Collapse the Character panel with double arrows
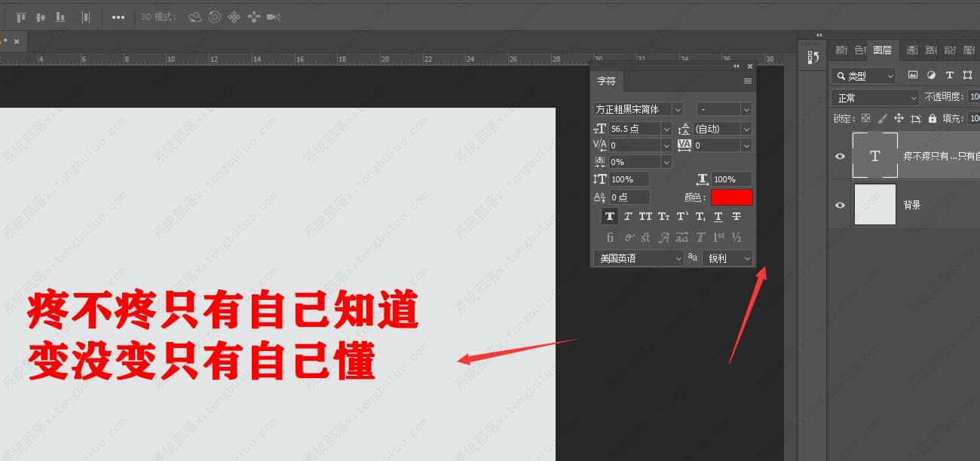 [x=736, y=66]
